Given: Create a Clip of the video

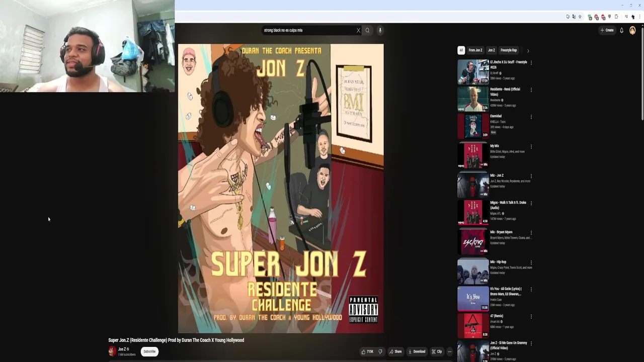Looking at the screenshot, I should [x=437, y=351].
